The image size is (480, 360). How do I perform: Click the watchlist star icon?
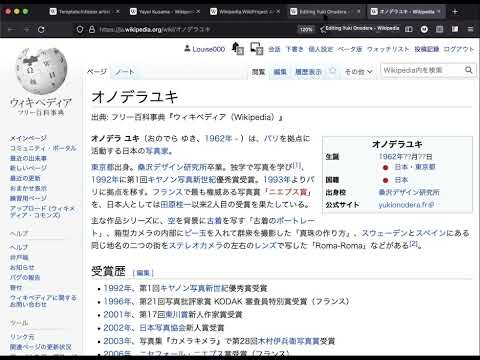tap(332, 71)
